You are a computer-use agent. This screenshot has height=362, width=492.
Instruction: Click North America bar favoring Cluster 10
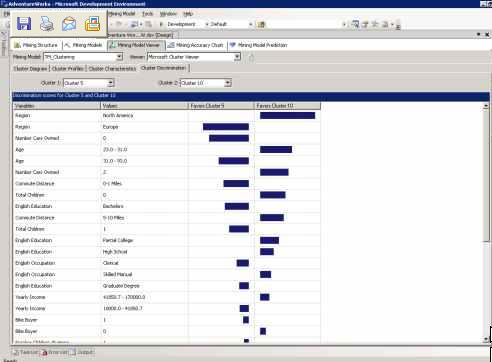[287, 116]
